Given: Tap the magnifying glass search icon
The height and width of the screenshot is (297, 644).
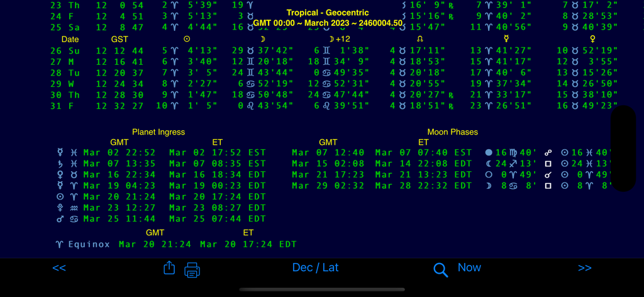Looking at the screenshot, I should pyautogui.click(x=440, y=270).
